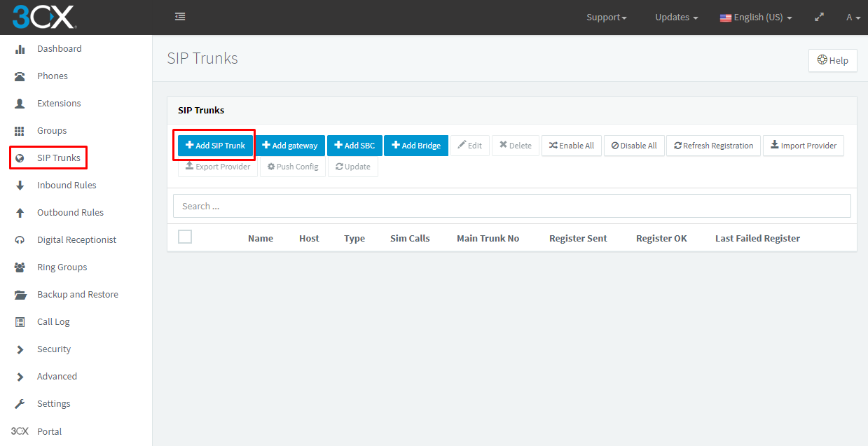Toggle the select-all checkbox in table header
This screenshot has width=868, height=446.
pos(185,237)
